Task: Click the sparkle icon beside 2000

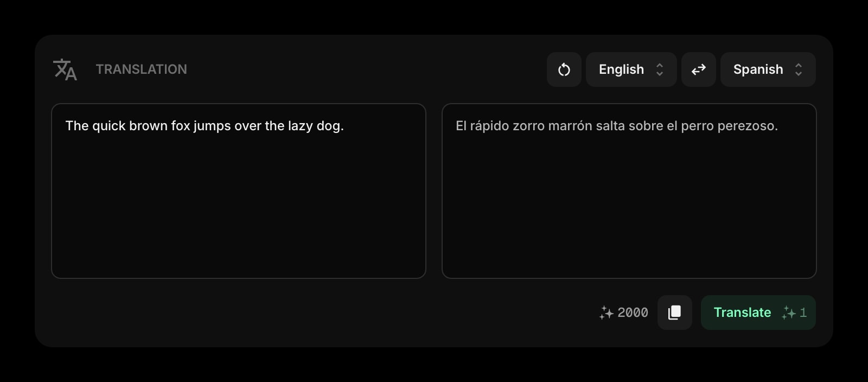Action: (607, 313)
